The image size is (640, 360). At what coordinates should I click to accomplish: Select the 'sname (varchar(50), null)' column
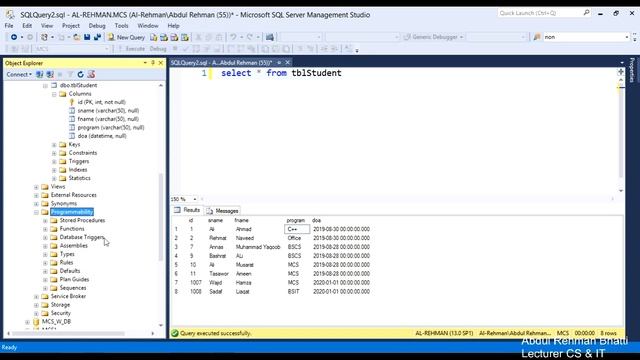click(108, 111)
